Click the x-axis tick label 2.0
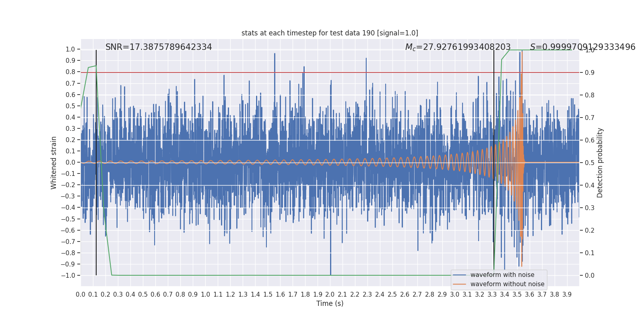 click(x=330, y=295)
